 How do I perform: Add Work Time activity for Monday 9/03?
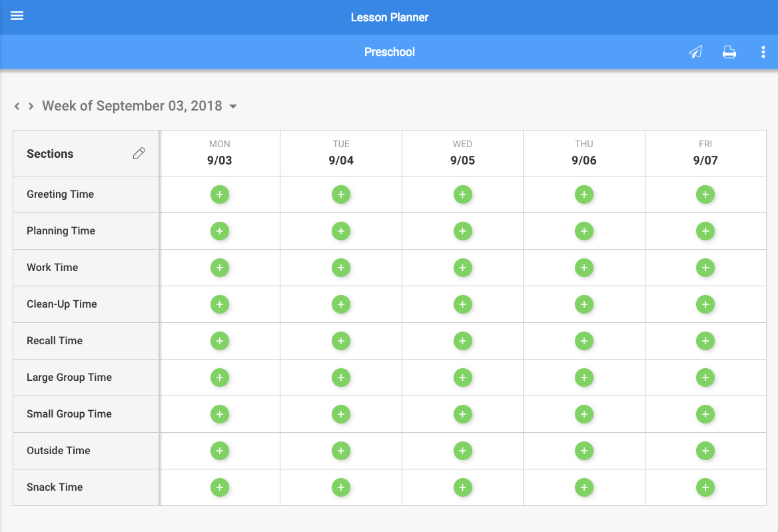click(220, 268)
